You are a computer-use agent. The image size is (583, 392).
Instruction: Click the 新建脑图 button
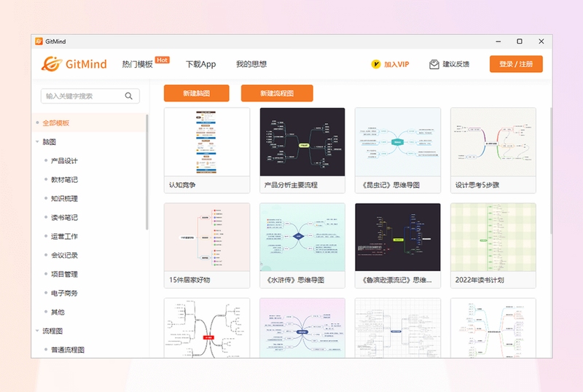(196, 93)
